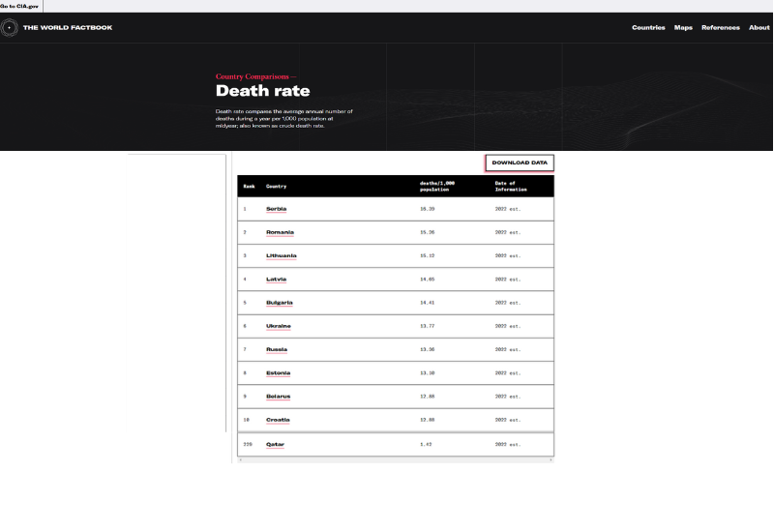Go to the About page
This screenshot has width=774, height=532.
pos(759,27)
